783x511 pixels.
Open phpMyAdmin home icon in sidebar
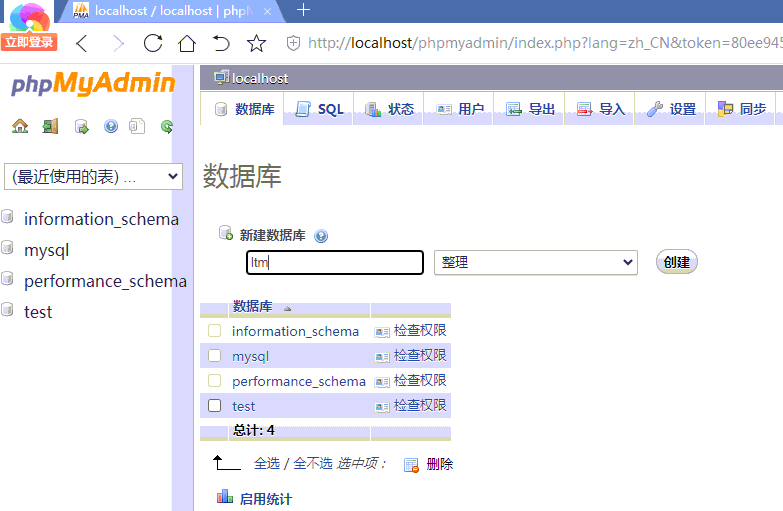pyautogui.click(x=20, y=126)
